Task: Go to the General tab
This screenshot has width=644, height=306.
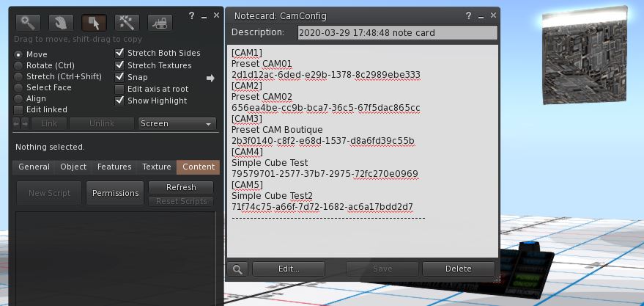Action: tap(34, 167)
